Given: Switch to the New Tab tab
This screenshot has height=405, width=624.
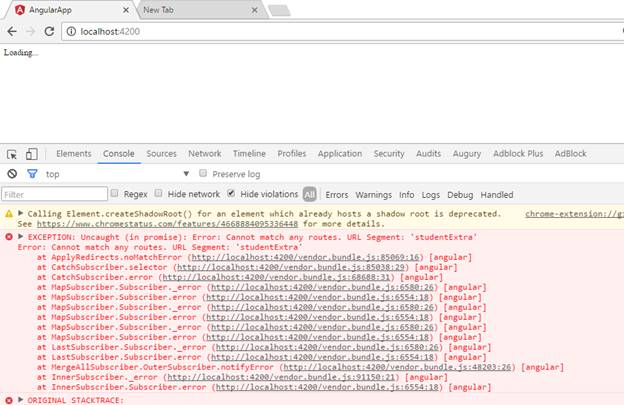Looking at the screenshot, I should click(x=197, y=10).
